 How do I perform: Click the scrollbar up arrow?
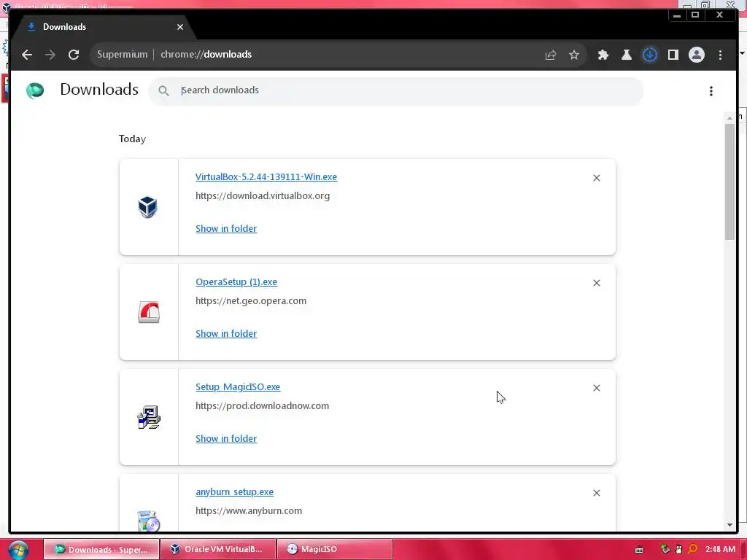click(729, 118)
